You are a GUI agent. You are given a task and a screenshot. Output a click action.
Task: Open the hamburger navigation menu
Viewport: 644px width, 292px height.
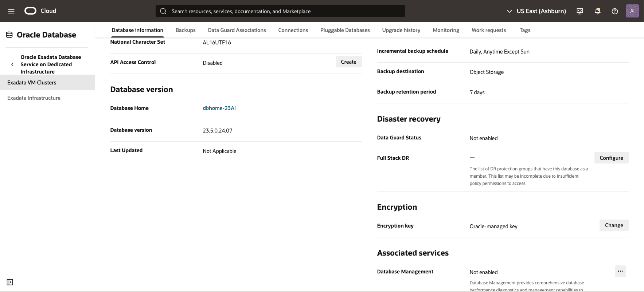pyautogui.click(x=11, y=11)
